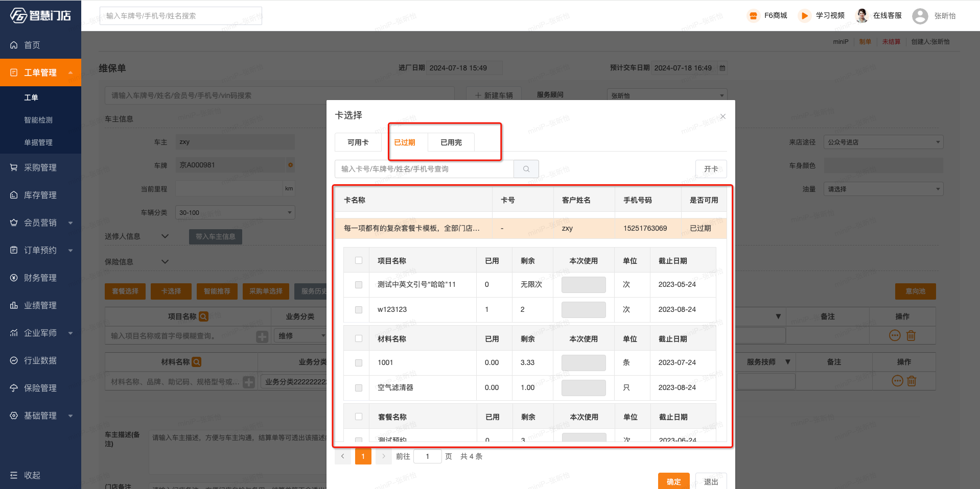Check the 测试中英文引号 item checkbox

click(359, 285)
